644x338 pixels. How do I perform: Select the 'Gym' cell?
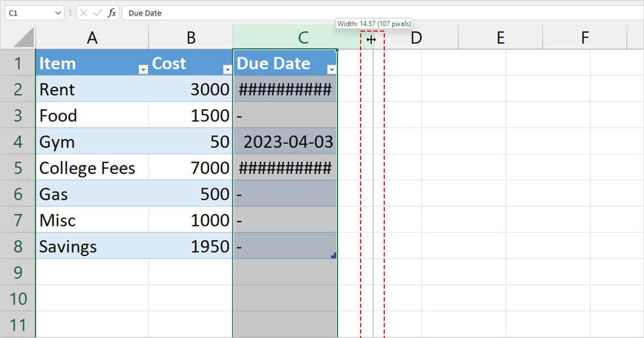(x=92, y=141)
